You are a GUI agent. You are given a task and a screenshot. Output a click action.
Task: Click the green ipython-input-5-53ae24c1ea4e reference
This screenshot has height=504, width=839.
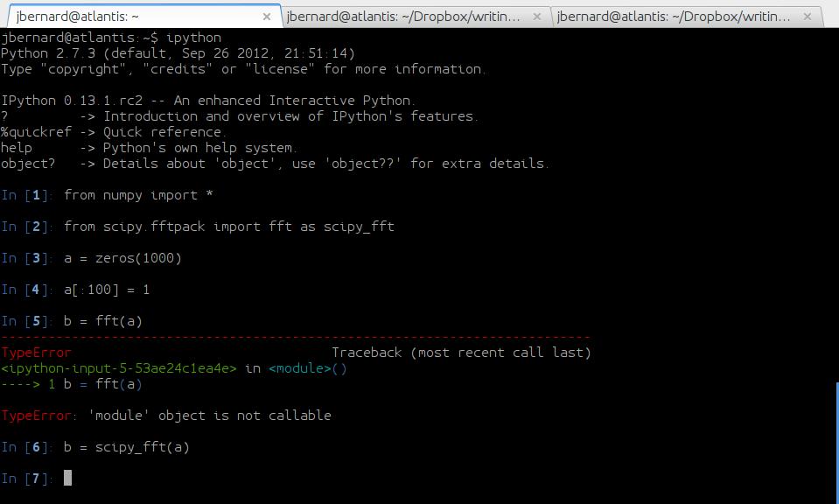pos(119,368)
